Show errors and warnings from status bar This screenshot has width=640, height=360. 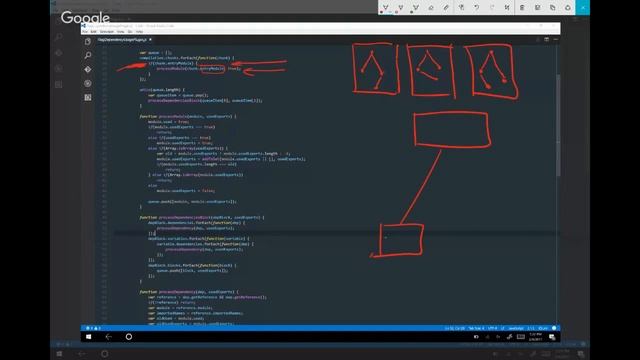(x=93, y=328)
